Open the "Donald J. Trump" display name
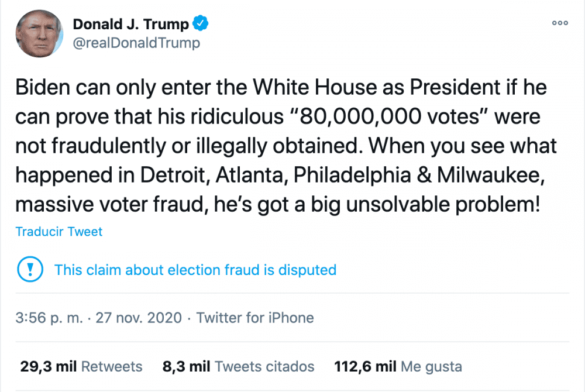Viewport: 585px width, 392px height. click(x=130, y=25)
